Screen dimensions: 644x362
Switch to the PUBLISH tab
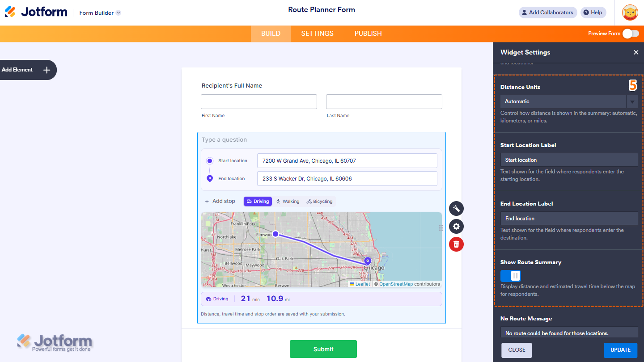tap(368, 34)
